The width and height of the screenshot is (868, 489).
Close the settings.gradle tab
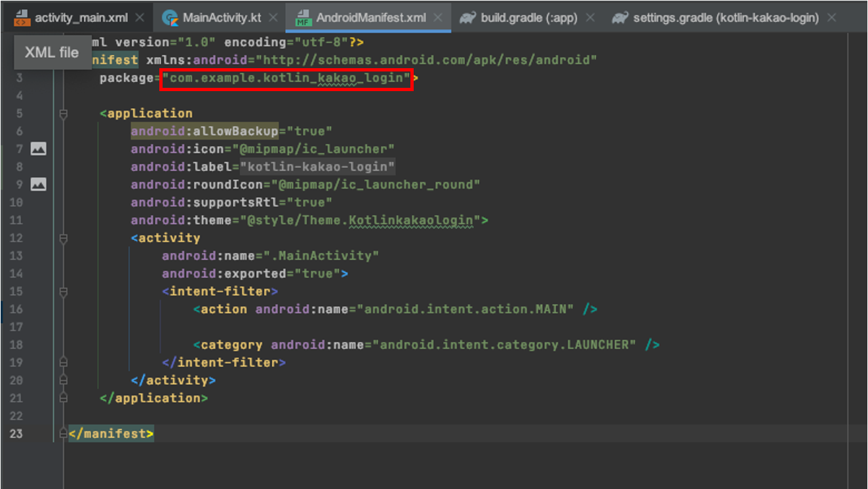[x=832, y=18]
